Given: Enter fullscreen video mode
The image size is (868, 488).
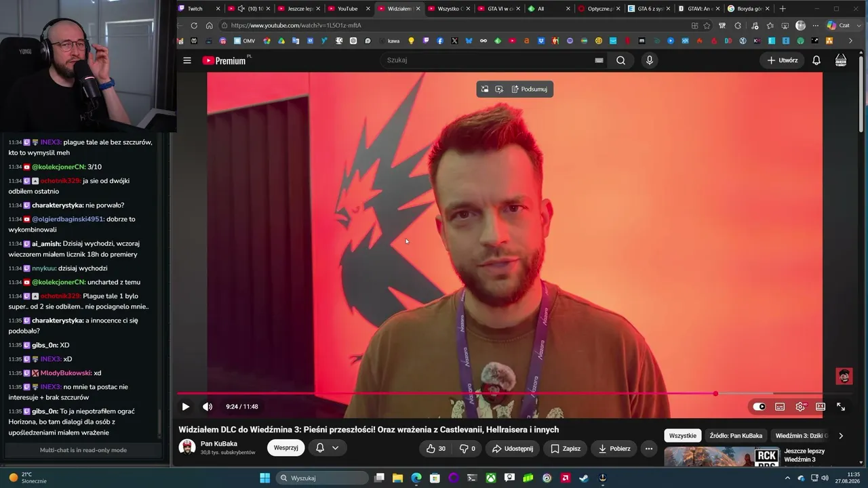Looking at the screenshot, I should click(841, 407).
